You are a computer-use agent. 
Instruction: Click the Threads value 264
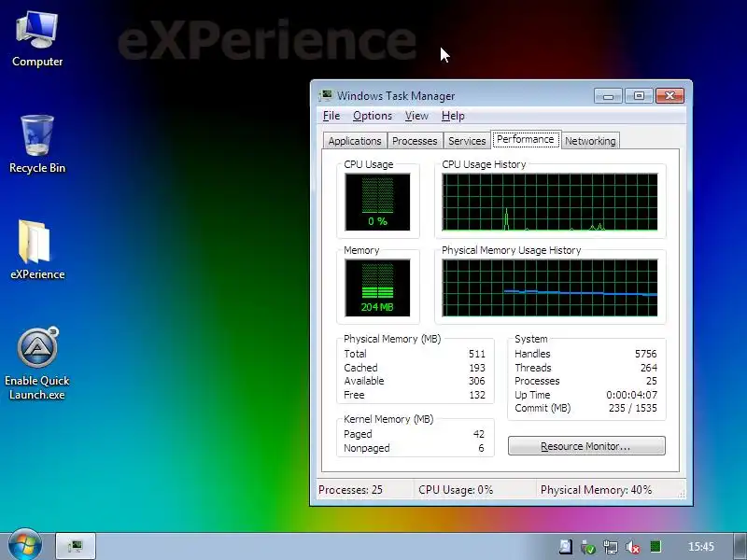(649, 368)
